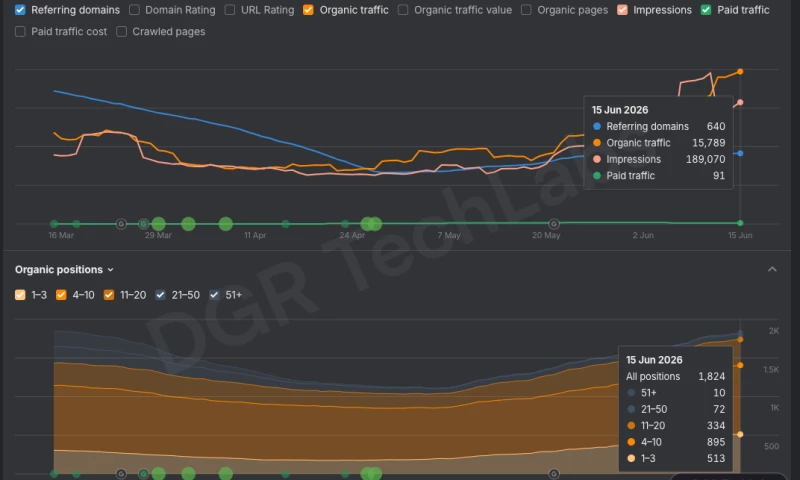Collapse the Organic positions section chevron
The height and width of the screenshot is (480, 800).
pos(772,269)
